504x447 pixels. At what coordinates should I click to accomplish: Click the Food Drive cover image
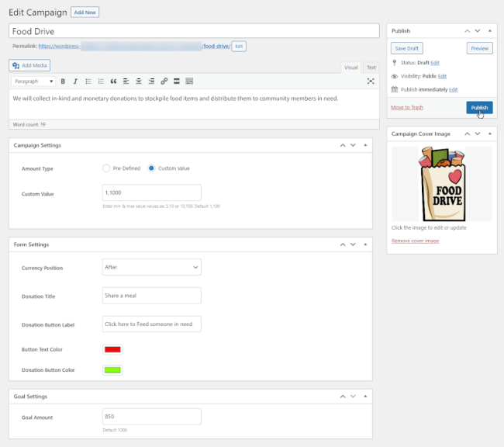click(x=441, y=185)
